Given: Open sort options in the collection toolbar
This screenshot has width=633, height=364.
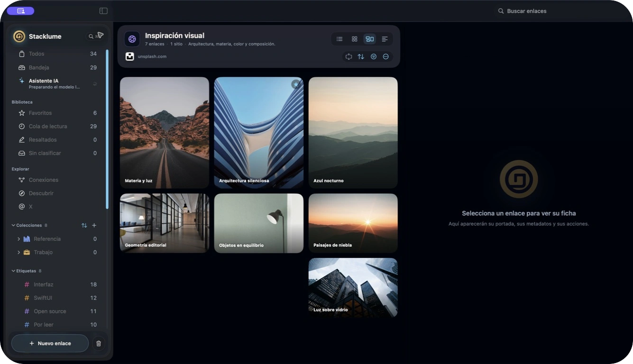Looking at the screenshot, I should (x=361, y=56).
